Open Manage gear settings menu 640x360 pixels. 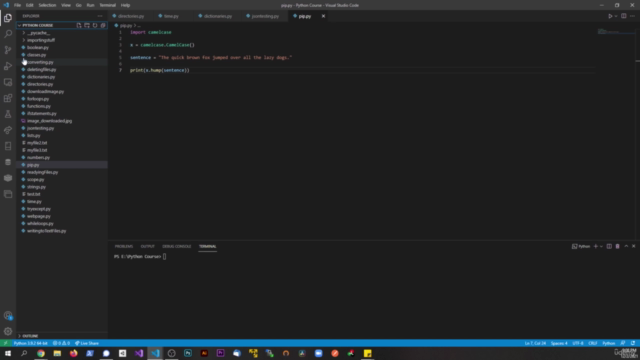[x=8, y=331]
